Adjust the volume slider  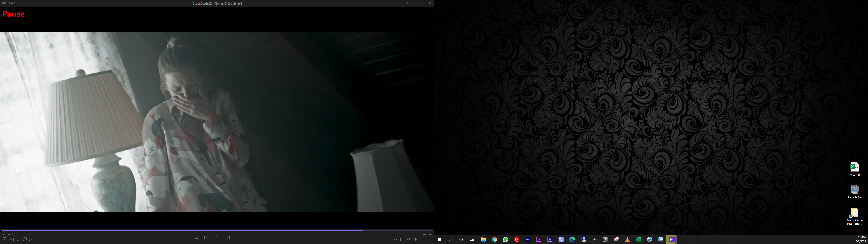pyautogui.click(x=425, y=239)
